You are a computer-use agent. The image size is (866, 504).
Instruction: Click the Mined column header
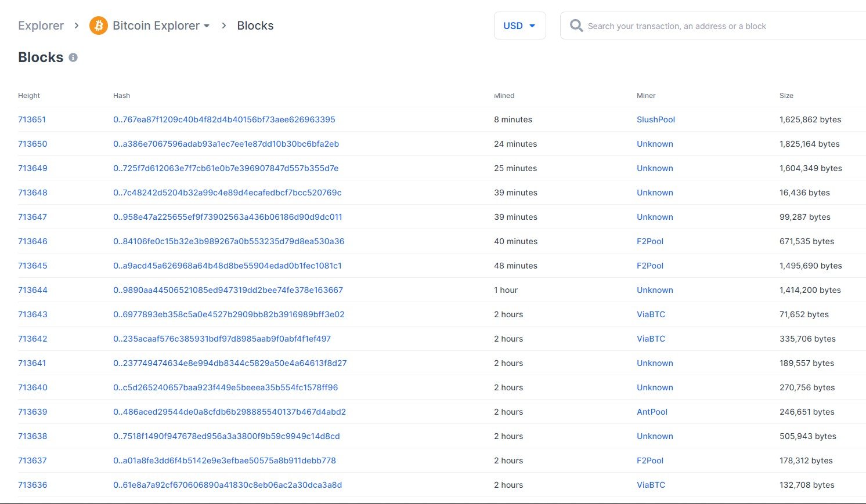[x=504, y=96]
